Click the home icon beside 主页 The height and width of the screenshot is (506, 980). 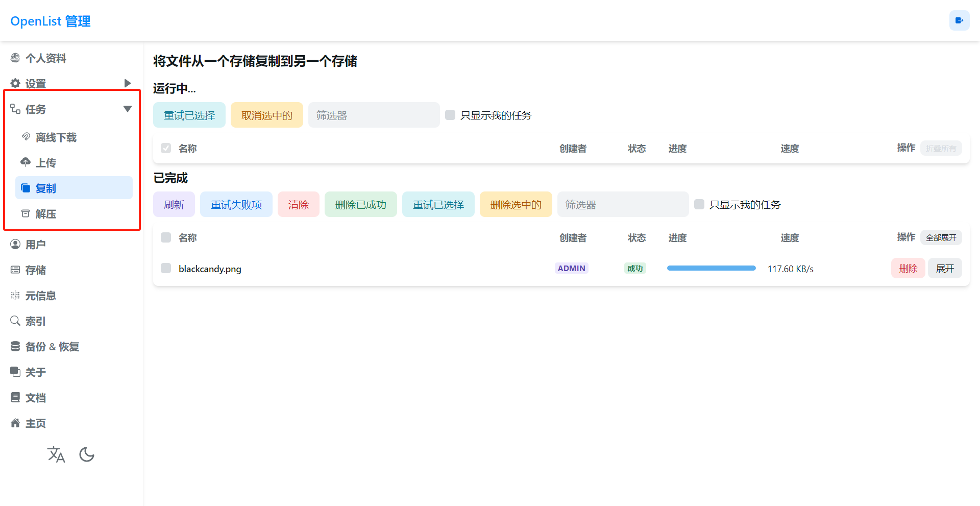[x=15, y=423]
